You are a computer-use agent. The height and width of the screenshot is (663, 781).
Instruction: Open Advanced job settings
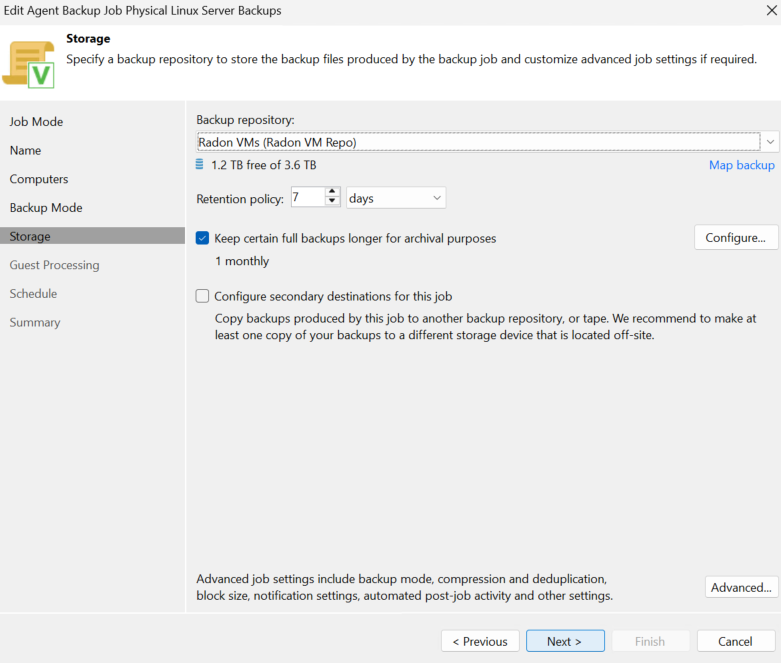point(741,587)
